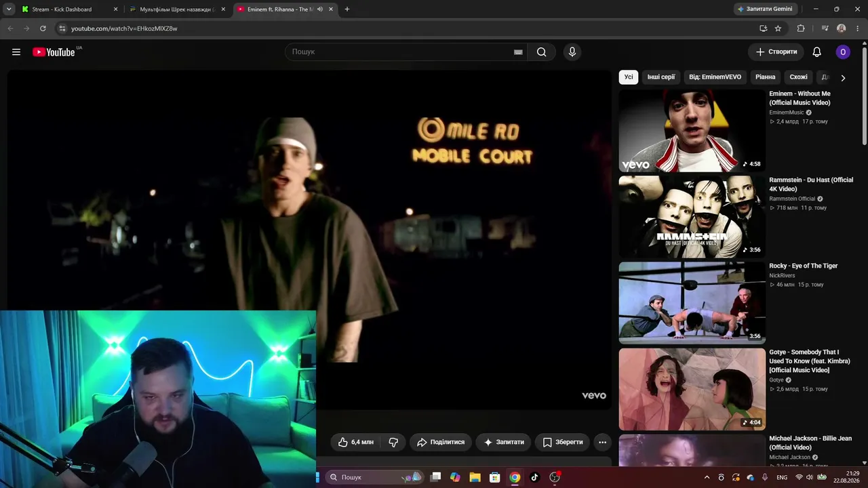868x488 pixels.
Task: Open the browser extensions puzzle icon
Action: pyautogui.click(x=801, y=28)
